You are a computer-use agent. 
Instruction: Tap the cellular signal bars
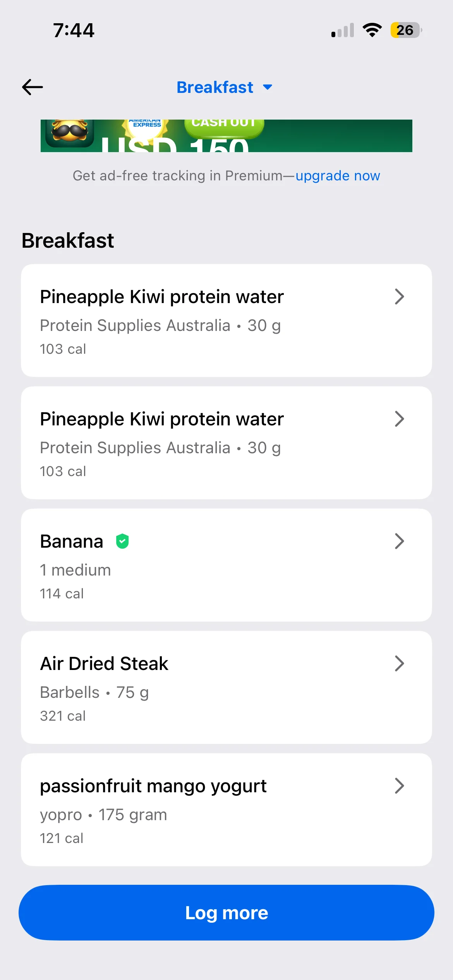point(343,31)
